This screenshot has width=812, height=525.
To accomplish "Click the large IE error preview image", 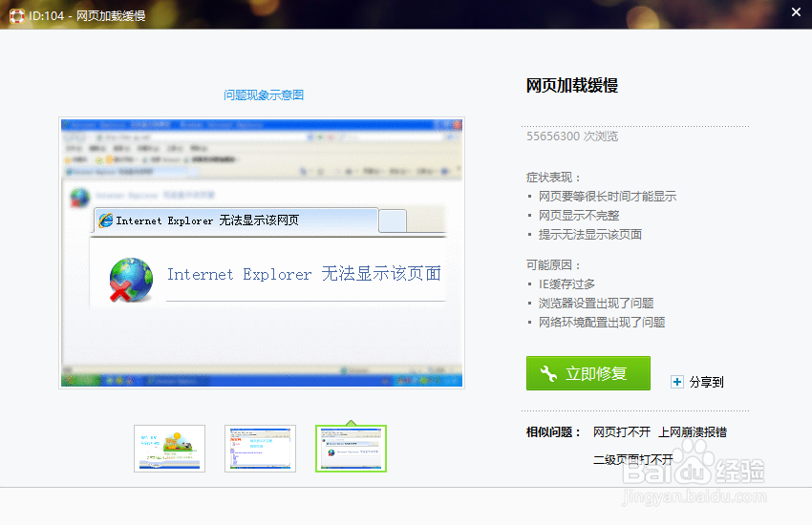I will pyautogui.click(x=262, y=253).
